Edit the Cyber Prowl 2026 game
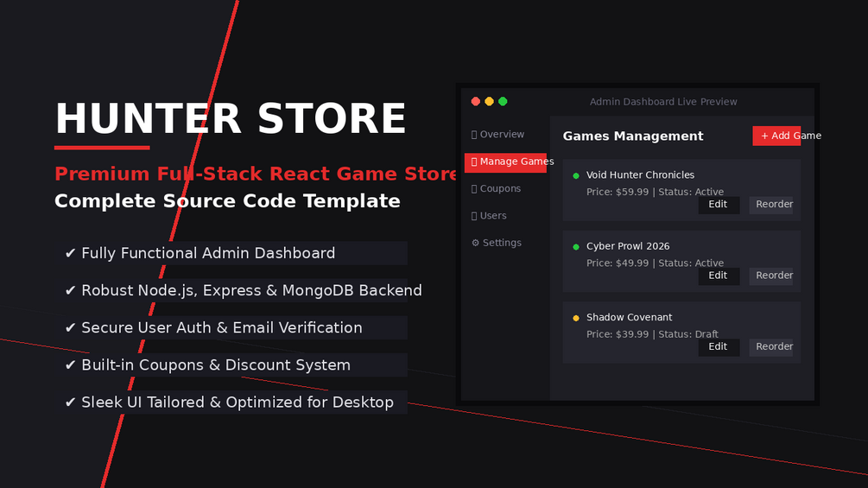This screenshot has width=868, height=488. pyautogui.click(x=719, y=276)
